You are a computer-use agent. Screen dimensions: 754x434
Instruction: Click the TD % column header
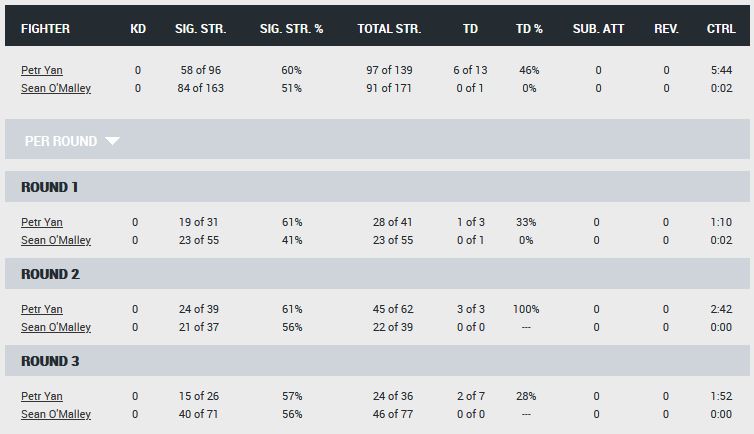coord(529,29)
